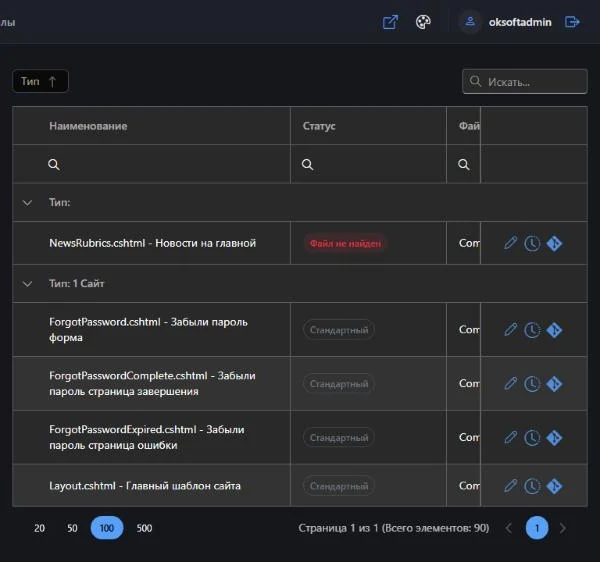
Task: Edit ForgotPasswordExpired.cshtml with the pencil icon
Action: [510, 437]
